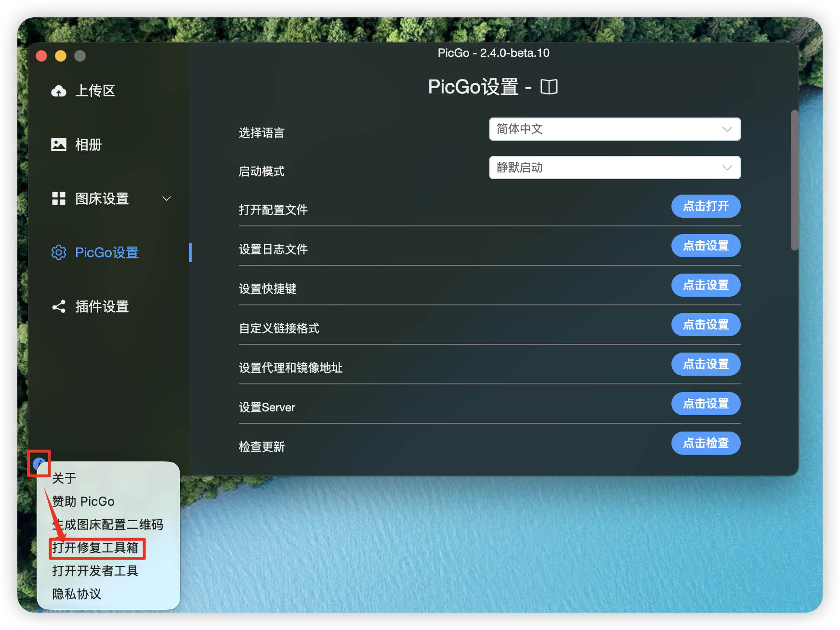Viewport: 840px width, 630px height.
Task: Click 点击打开 button for 打开配置文件
Action: tap(706, 206)
